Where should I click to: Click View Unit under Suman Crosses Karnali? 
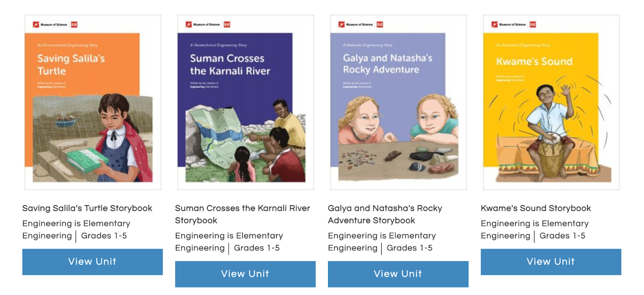coord(246,274)
